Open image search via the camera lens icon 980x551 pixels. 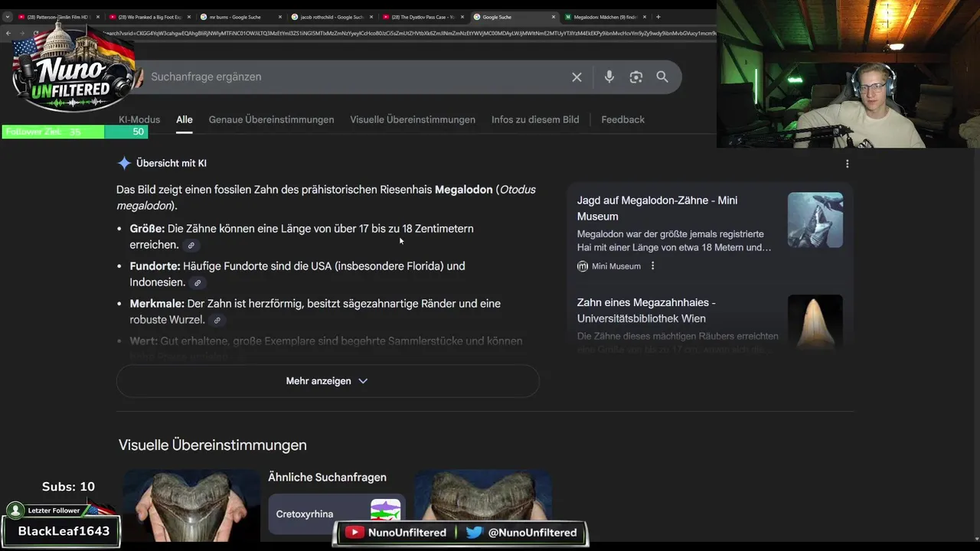tap(636, 77)
